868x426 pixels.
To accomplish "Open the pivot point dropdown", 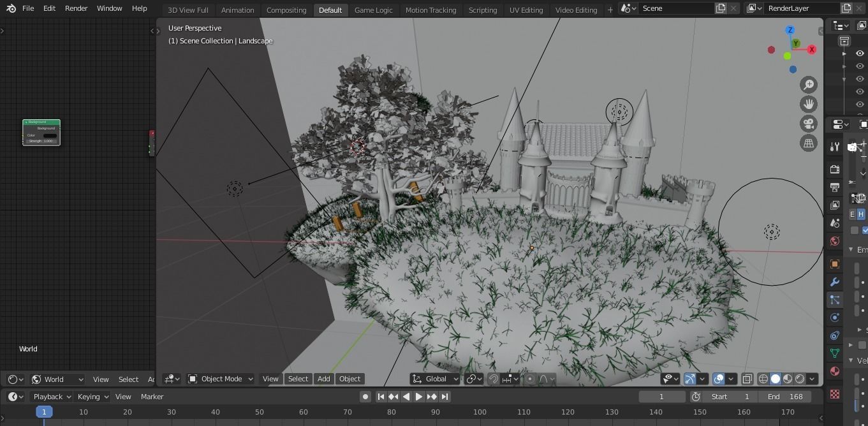I will (474, 379).
